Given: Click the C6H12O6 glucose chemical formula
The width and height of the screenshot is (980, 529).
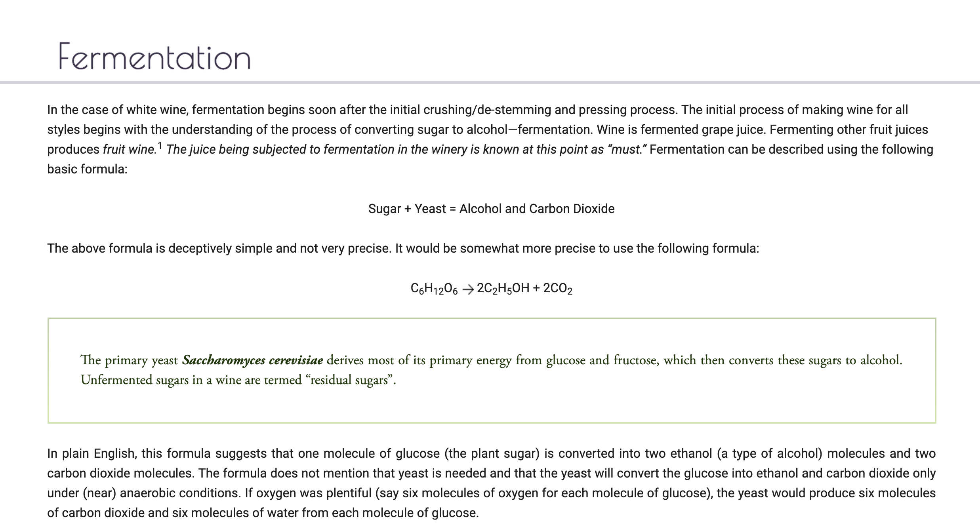Looking at the screenshot, I should point(434,289).
